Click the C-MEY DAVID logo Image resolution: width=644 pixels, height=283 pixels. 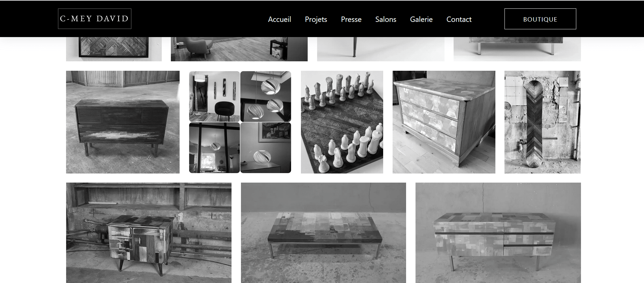pyautogui.click(x=94, y=19)
